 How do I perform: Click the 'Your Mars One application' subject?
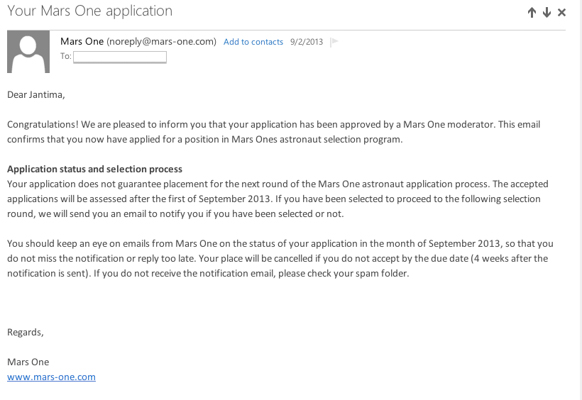(x=90, y=11)
